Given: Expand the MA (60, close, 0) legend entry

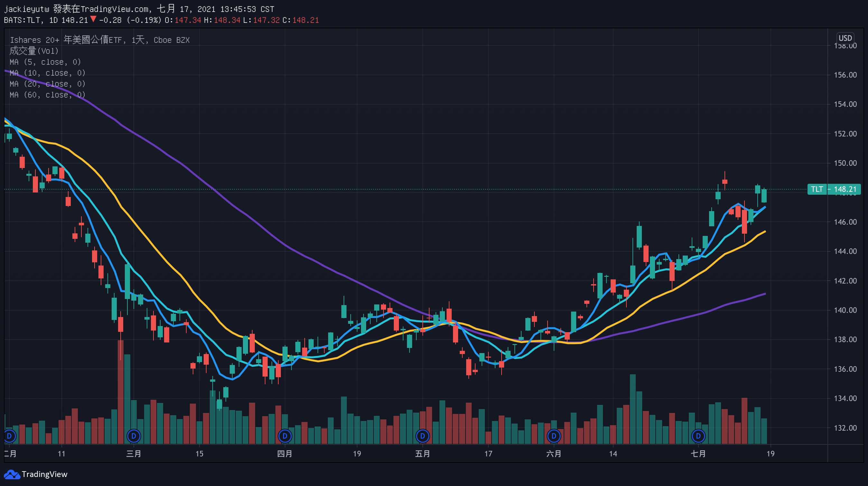Looking at the screenshot, I should (x=47, y=95).
